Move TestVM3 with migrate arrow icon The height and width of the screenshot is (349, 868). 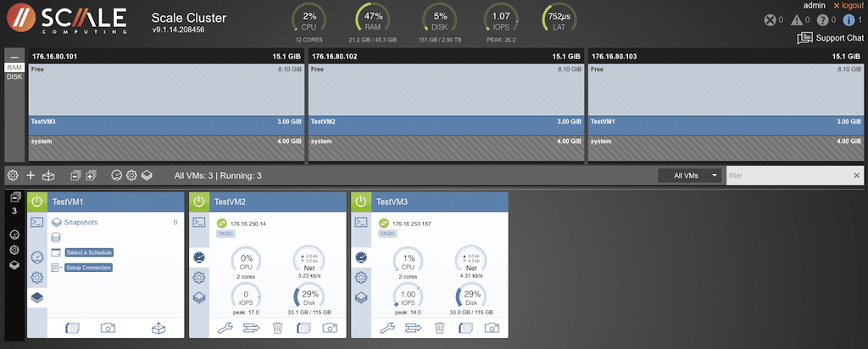[x=414, y=328]
